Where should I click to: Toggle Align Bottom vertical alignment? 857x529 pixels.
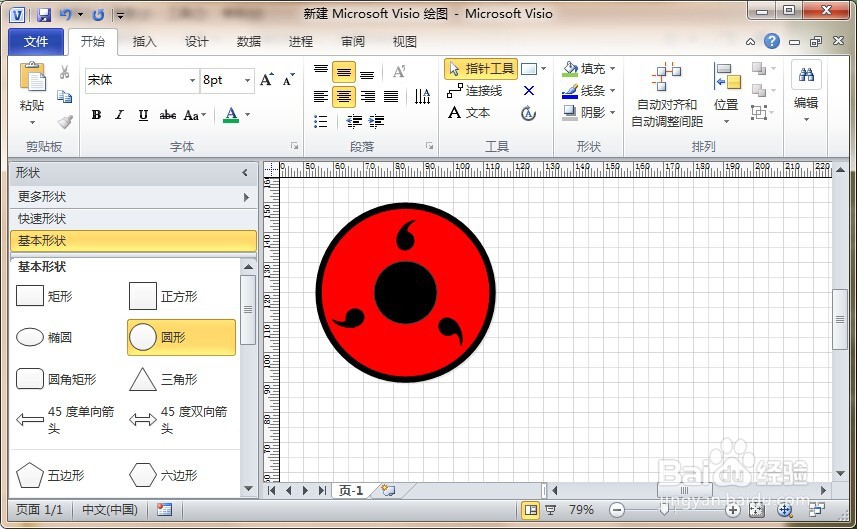pyautogui.click(x=367, y=72)
